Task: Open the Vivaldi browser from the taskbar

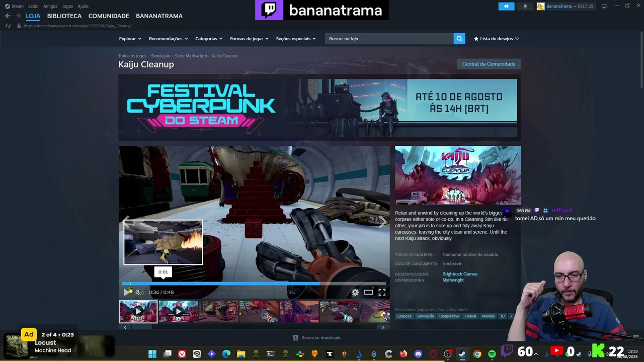Action: [x=182, y=354]
